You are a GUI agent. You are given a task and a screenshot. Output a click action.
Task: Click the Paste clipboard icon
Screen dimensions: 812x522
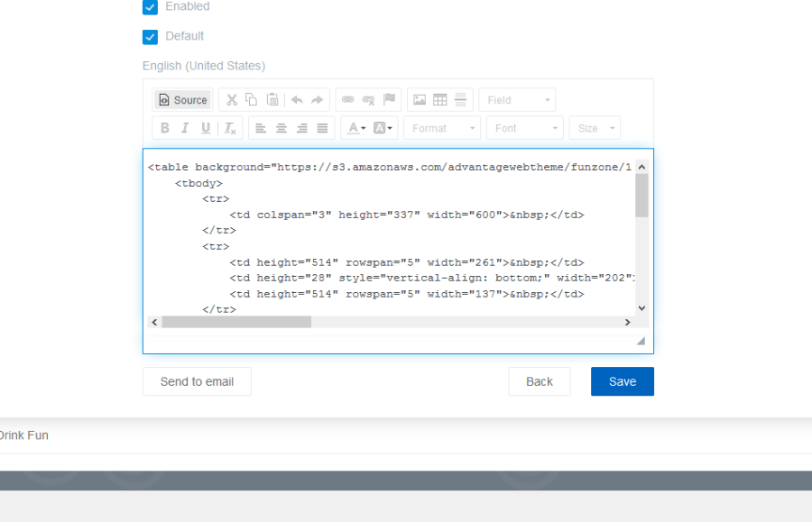click(x=272, y=100)
